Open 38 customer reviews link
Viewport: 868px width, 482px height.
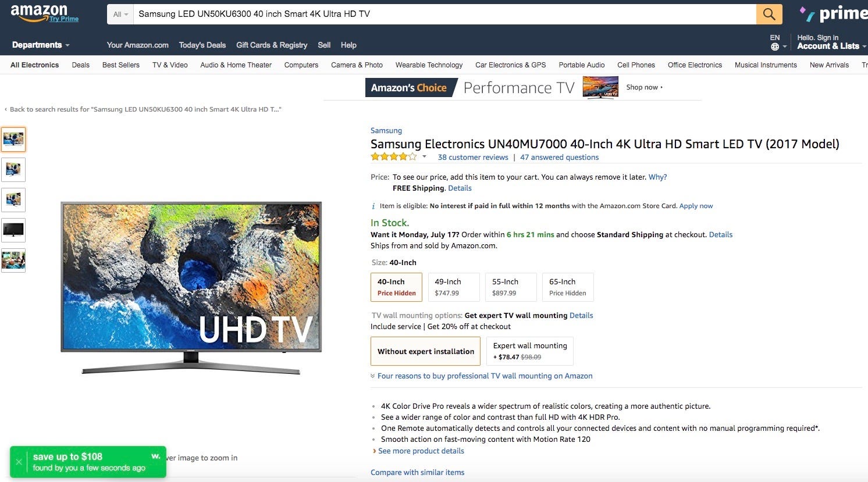click(x=473, y=158)
